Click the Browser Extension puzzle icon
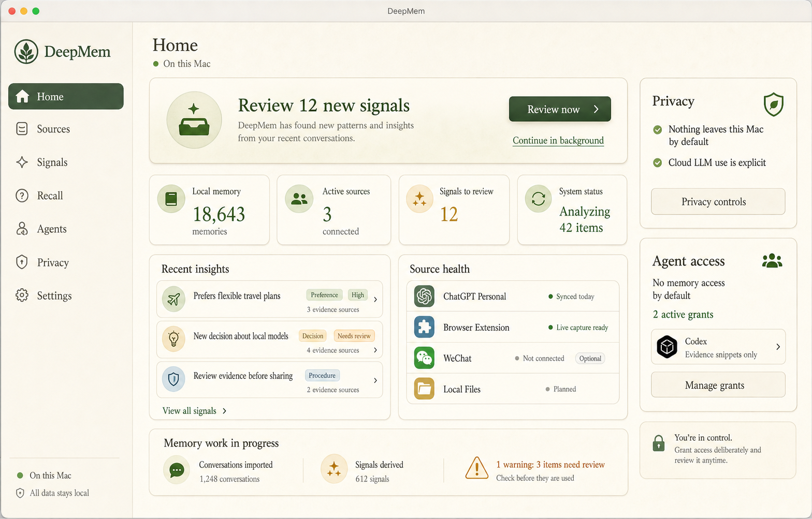The height and width of the screenshot is (519, 812). (x=424, y=327)
